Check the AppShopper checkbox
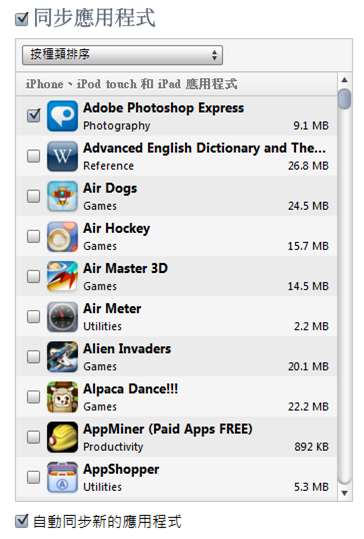 click(x=33, y=477)
